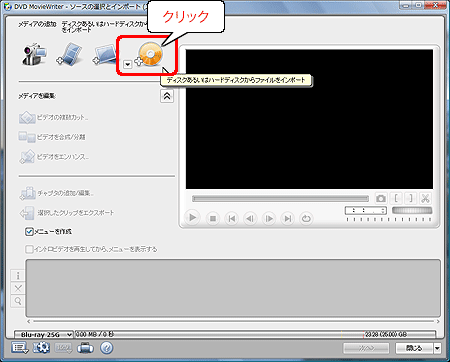Click the project list icon at bottom-left

[x=20, y=348]
